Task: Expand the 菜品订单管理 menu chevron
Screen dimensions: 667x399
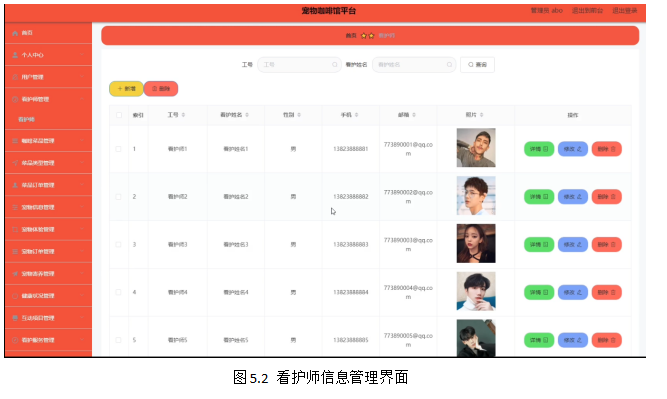Action: tap(82, 185)
